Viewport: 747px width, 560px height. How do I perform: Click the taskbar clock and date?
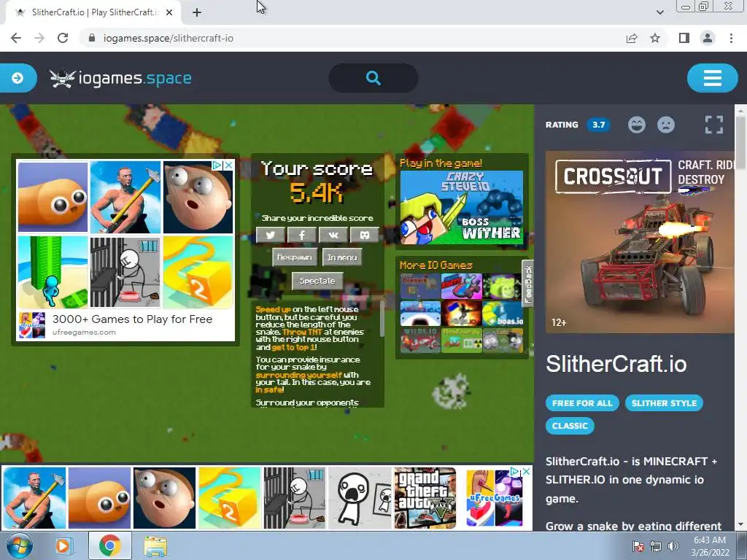710,546
